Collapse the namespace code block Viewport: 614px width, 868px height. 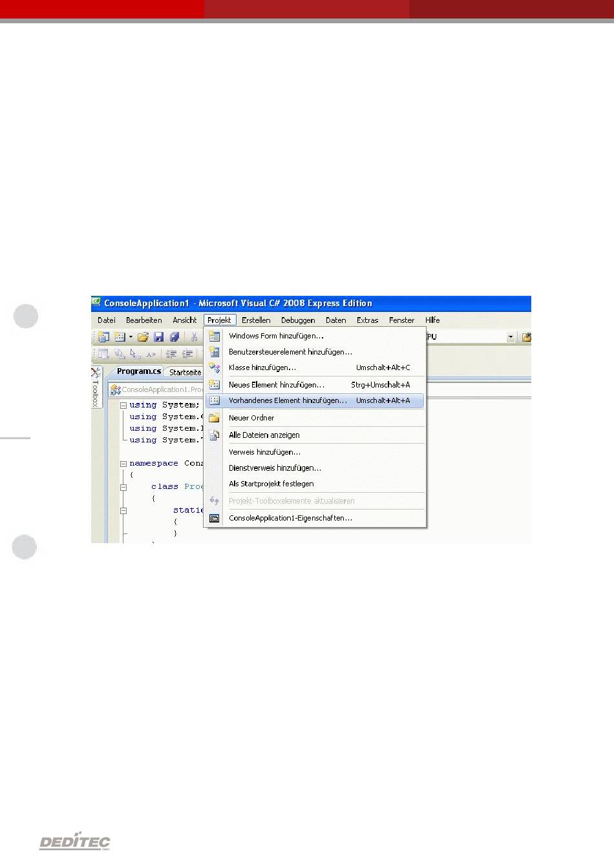pyautogui.click(x=123, y=464)
